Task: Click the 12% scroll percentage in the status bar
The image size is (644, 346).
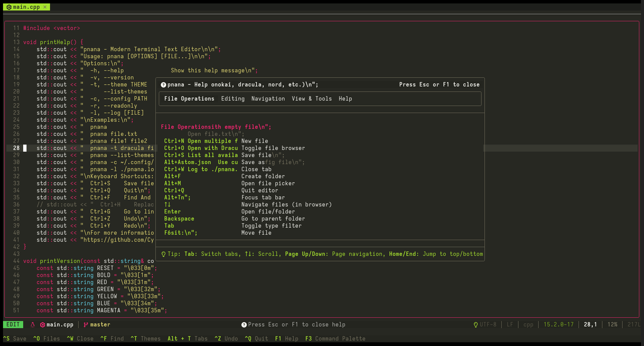Action: tap(612, 325)
